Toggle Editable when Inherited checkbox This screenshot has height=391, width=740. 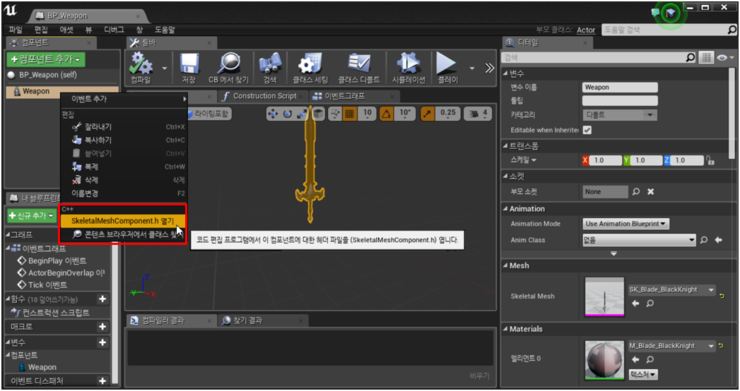(x=587, y=130)
